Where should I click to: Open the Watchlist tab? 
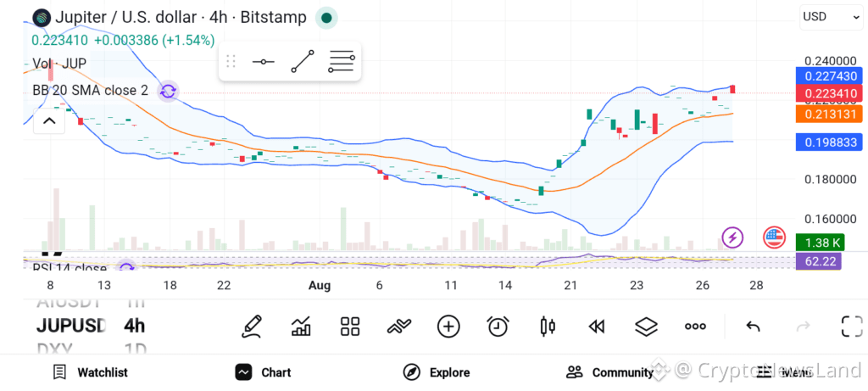(90, 372)
